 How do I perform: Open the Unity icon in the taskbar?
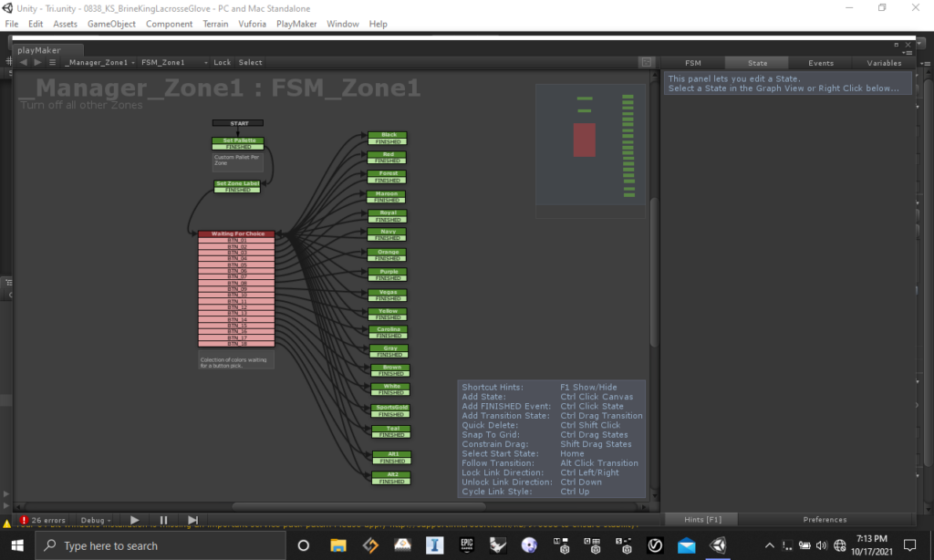pos(720,545)
